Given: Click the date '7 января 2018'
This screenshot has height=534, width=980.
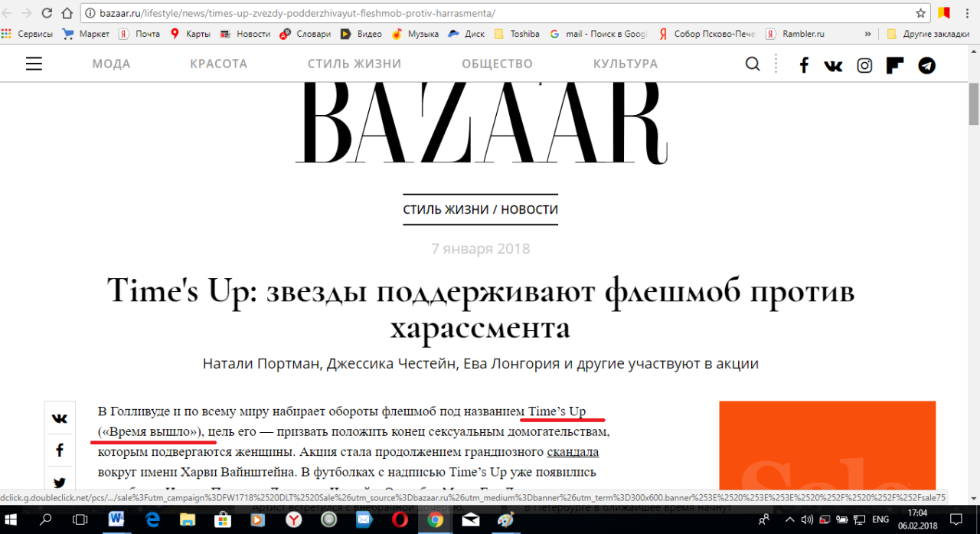Looking at the screenshot, I should point(481,249).
